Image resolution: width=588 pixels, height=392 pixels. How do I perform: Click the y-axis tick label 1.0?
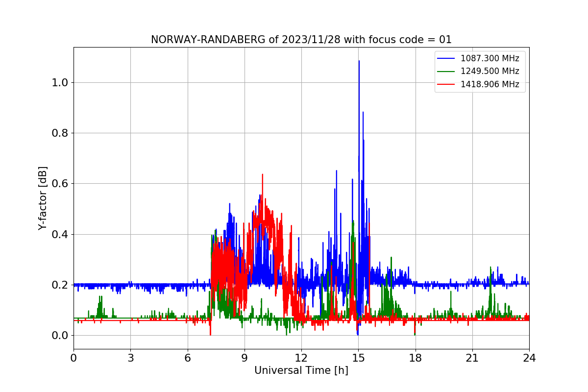60,83
